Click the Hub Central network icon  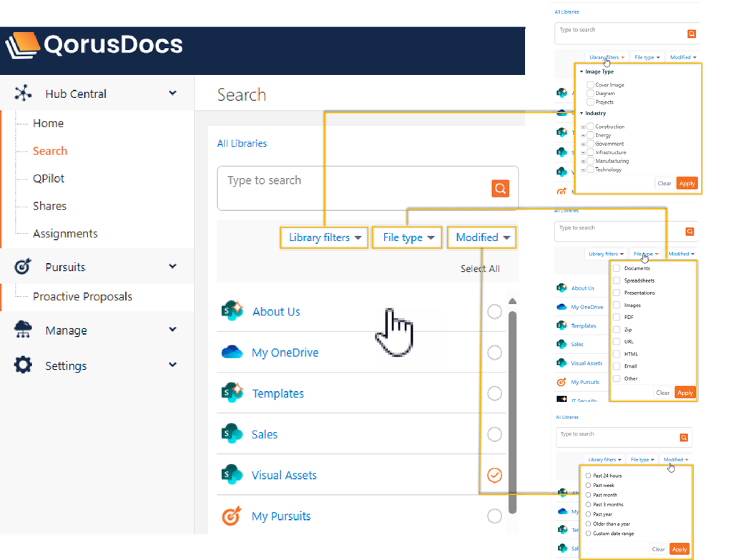click(x=24, y=94)
